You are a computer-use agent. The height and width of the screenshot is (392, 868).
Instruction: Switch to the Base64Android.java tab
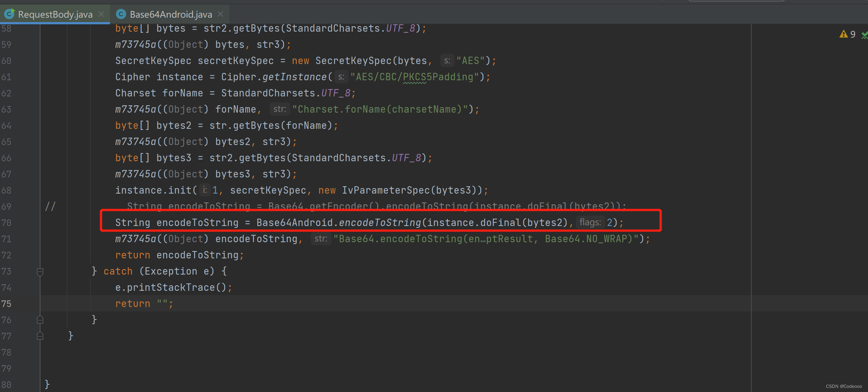tap(171, 14)
